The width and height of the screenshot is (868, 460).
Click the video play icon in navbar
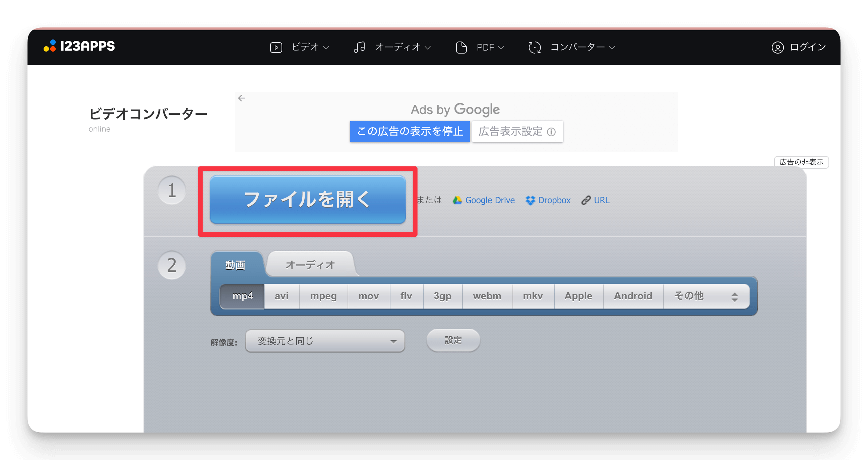276,47
